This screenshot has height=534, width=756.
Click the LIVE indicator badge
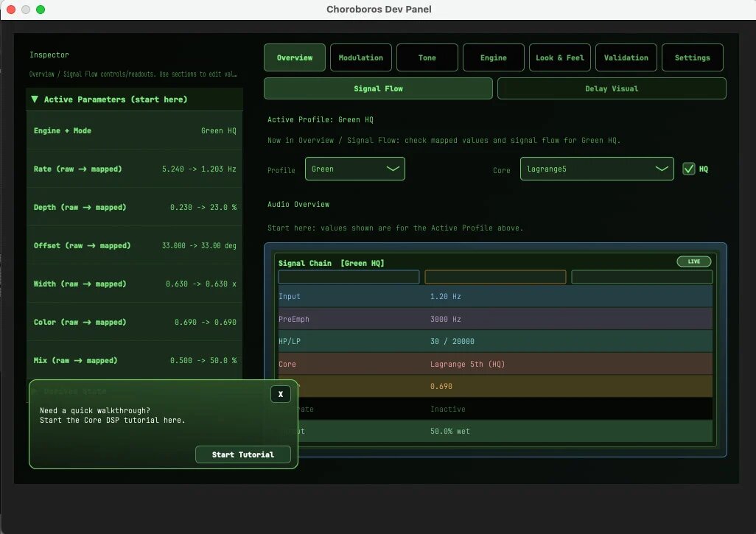[694, 261]
